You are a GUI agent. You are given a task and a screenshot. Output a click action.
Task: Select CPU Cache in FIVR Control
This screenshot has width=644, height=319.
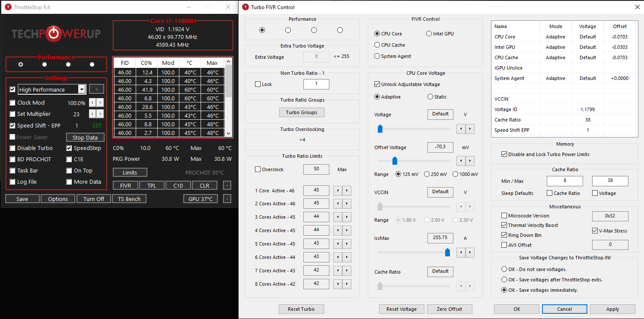pos(377,45)
